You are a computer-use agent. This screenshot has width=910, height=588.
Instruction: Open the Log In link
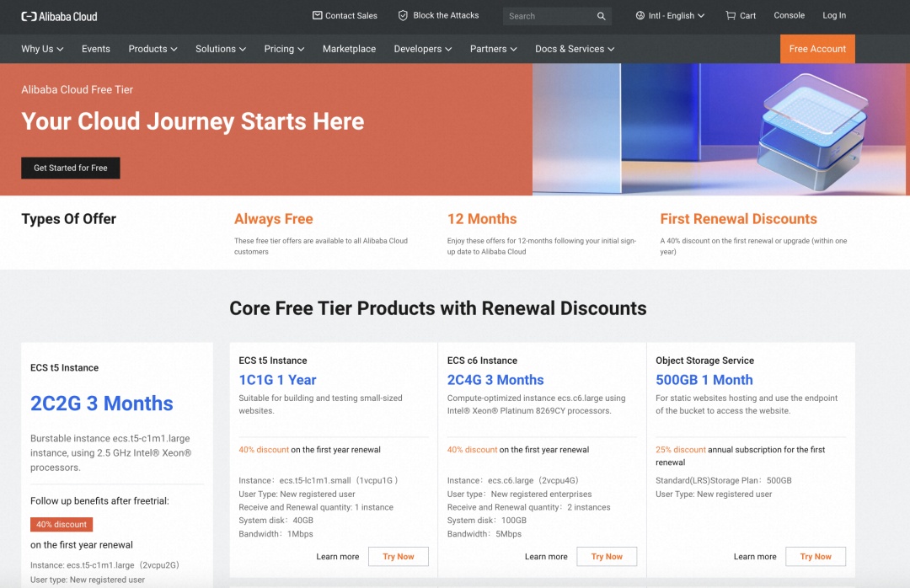tap(834, 16)
